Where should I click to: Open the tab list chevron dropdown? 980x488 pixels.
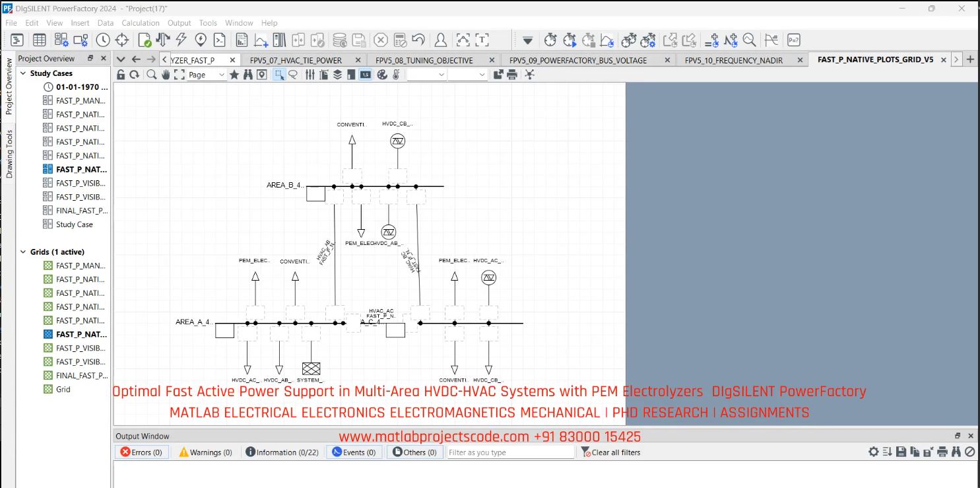click(121, 59)
